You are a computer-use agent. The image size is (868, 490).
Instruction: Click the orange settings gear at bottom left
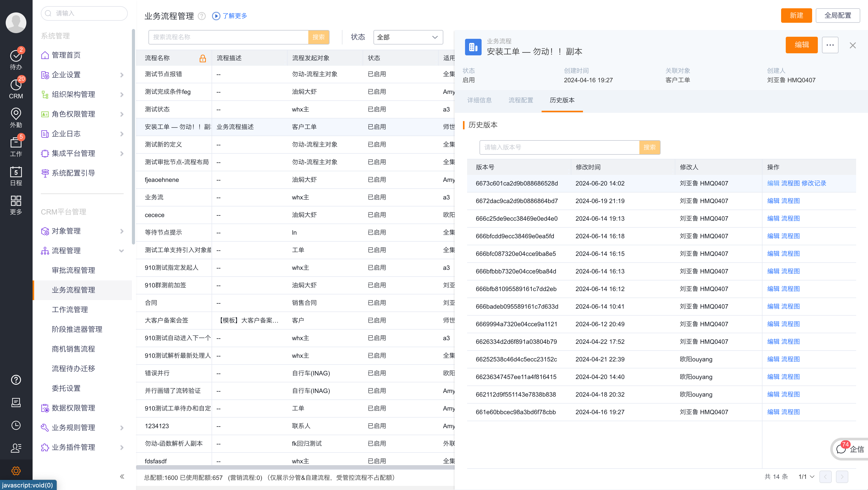click(16, 470)
